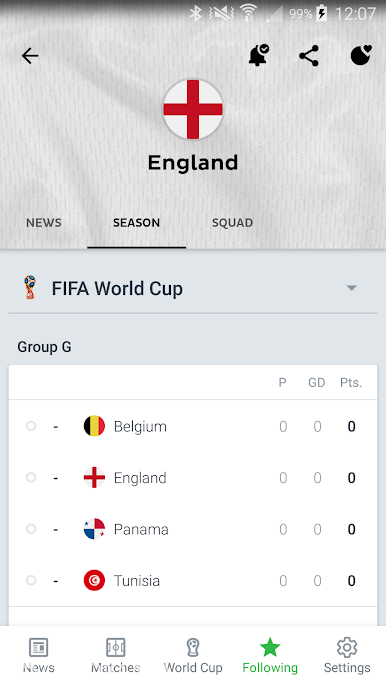The image size is (386, 686).
Task: Tap the World Cup trophy logo icon
Action: point(30,287)
